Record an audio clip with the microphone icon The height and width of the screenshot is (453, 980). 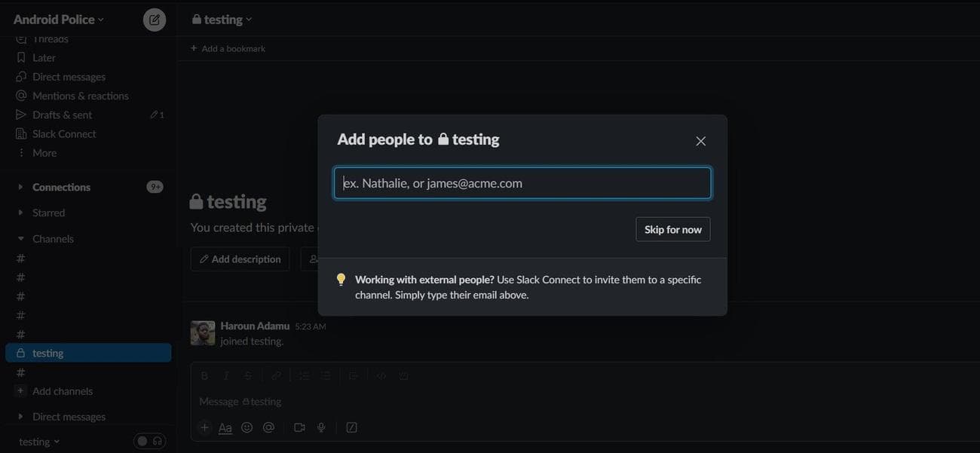click(x=320, y=427)
